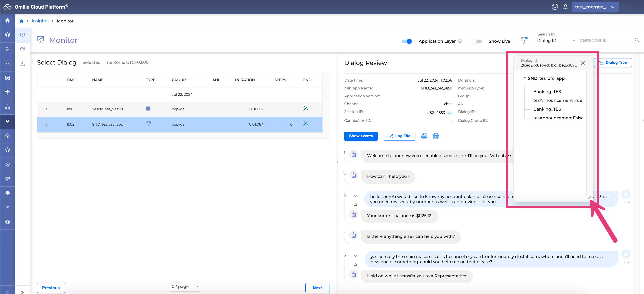Toggle the Application Layer switch off
This screenshot has height=294, width=644.
(x=407, y=41)
